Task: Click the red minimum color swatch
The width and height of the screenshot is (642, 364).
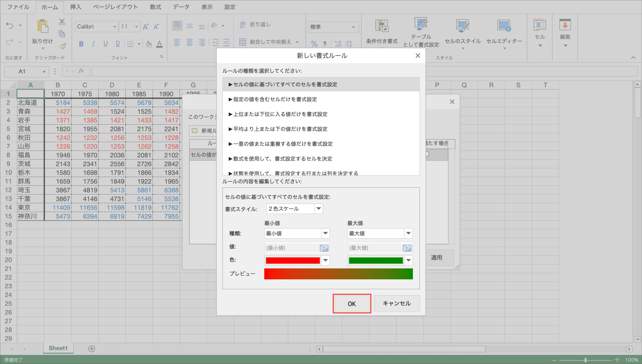Action: coord(293,260)
